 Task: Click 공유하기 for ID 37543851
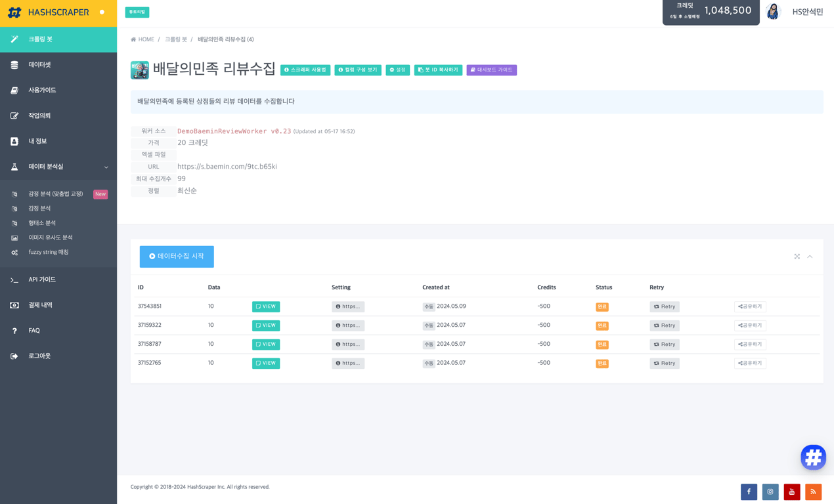750,306
